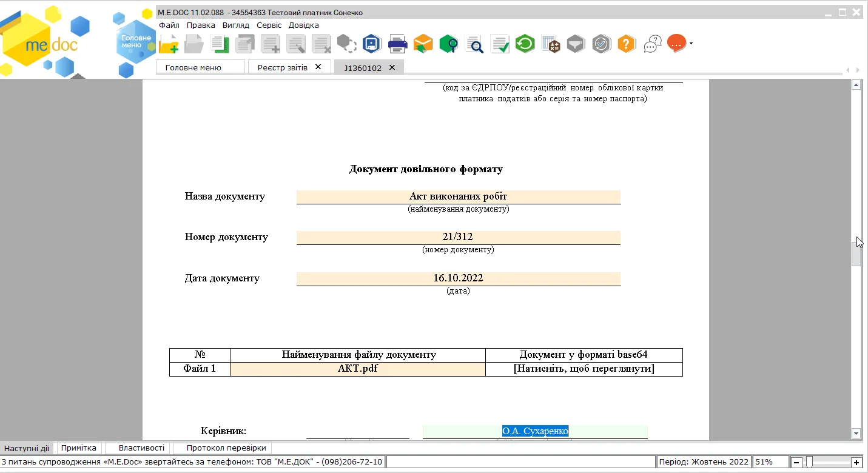Click the grayed stacked documents icon
The image size is (868, 473).
(x=245, y=44)
